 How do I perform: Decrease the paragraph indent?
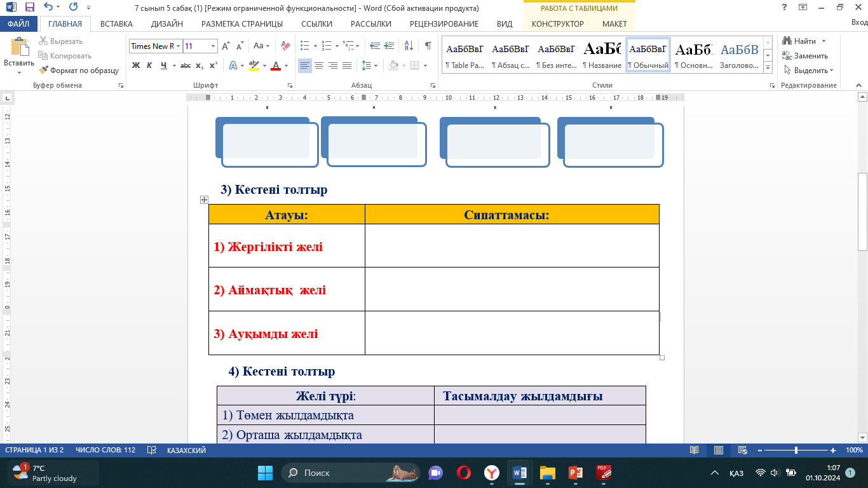375,46
